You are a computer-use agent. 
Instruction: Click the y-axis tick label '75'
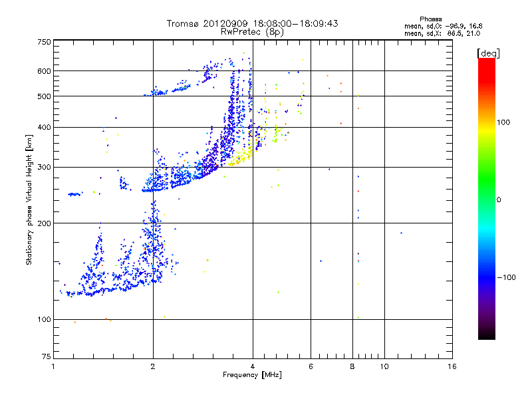[47, 356]
